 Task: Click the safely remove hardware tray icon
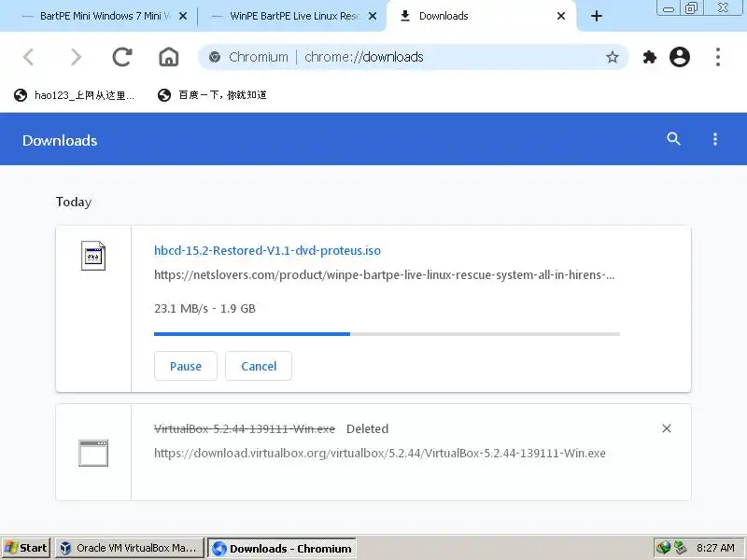(x=680, y=548)
